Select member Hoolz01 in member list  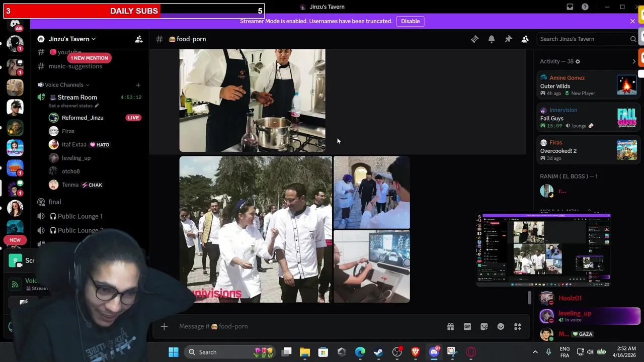[570, 298]
